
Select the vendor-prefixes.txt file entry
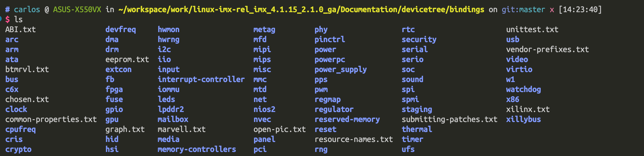pyautogui.click(x=547, y=49)
